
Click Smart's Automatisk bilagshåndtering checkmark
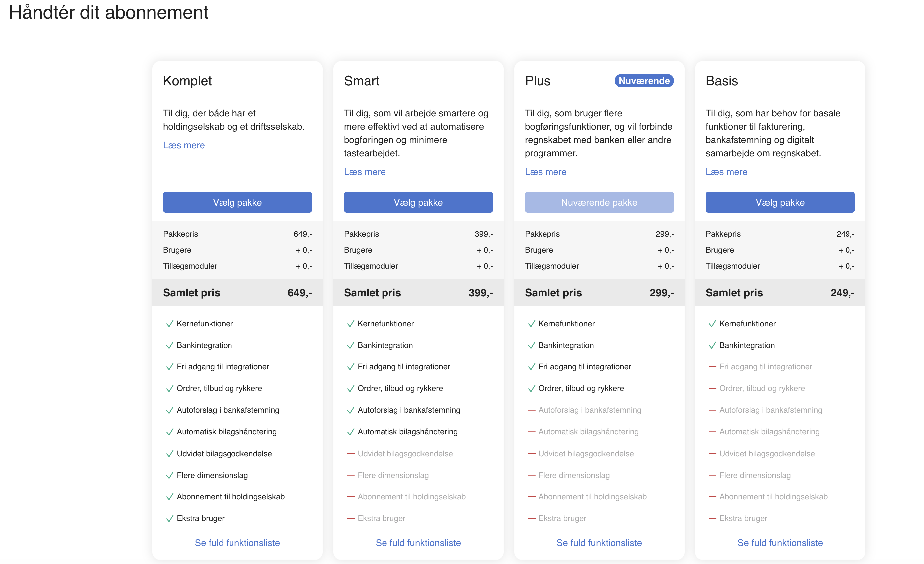351,432
